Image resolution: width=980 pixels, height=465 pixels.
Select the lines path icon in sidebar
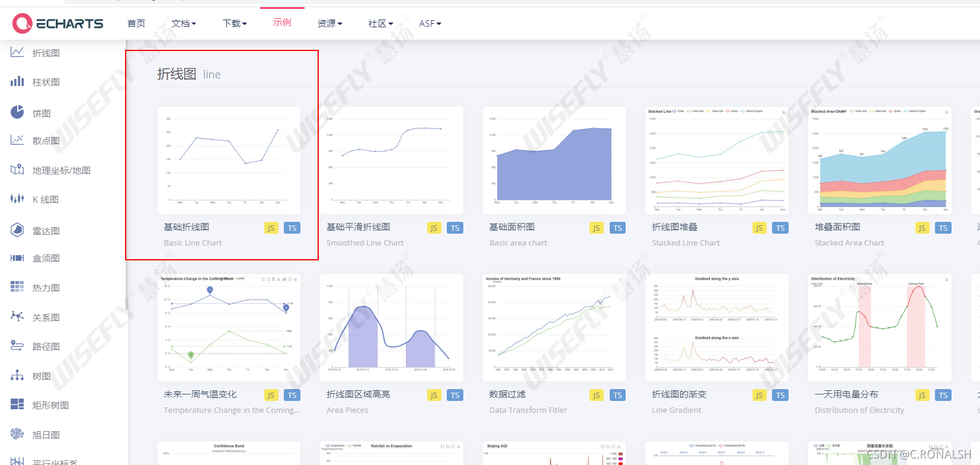tap(17, 346)
